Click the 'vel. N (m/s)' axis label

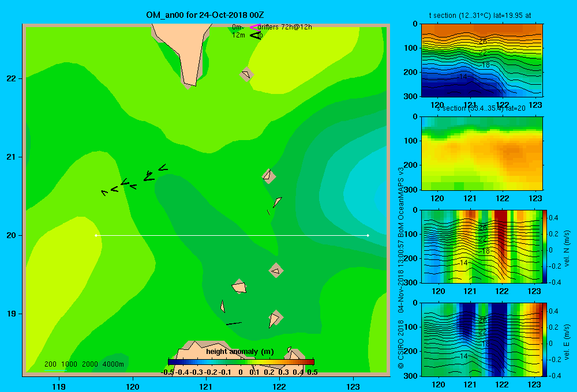tap(567, 248)
